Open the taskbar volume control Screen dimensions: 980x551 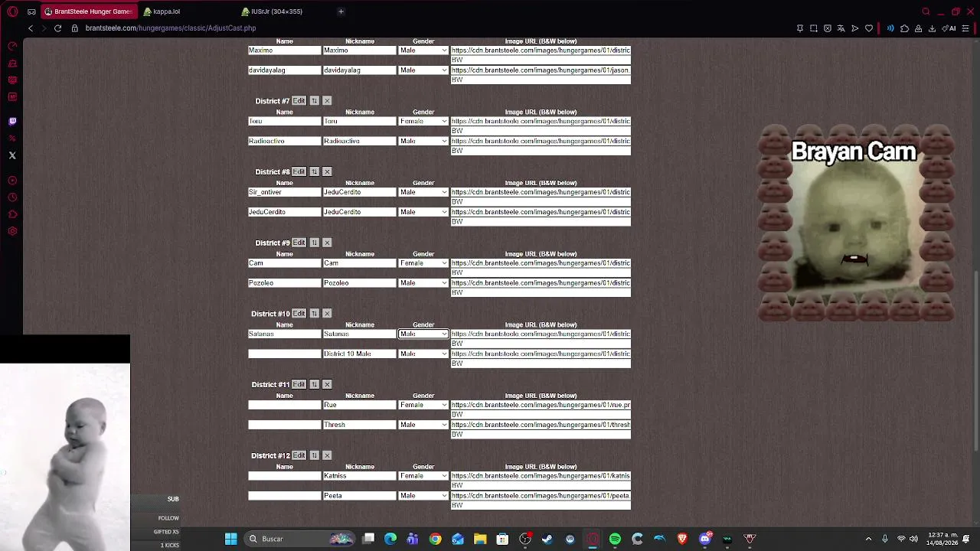pyautogui.click(x=913, y=539)
